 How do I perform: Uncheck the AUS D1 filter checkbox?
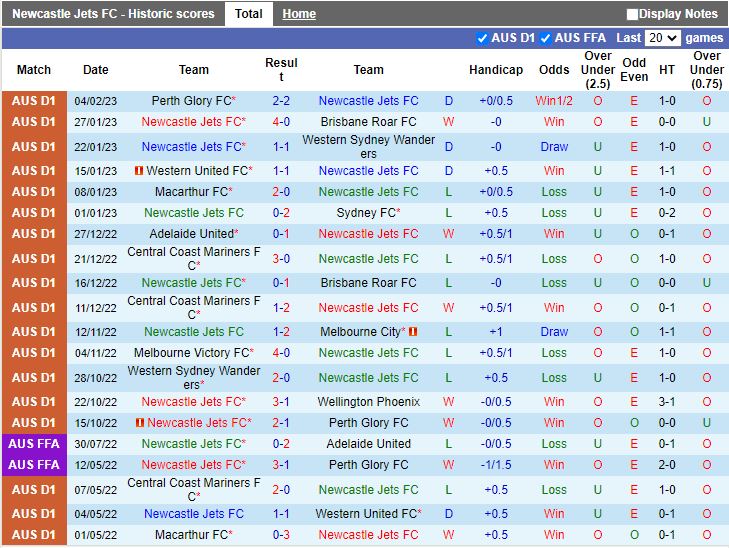483,38
